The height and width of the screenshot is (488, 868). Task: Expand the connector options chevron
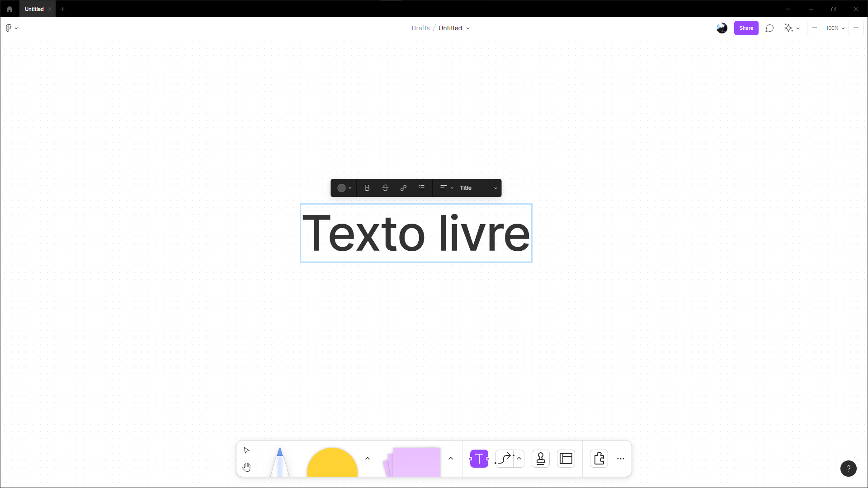pyautogui.click(x=519, y=459)
